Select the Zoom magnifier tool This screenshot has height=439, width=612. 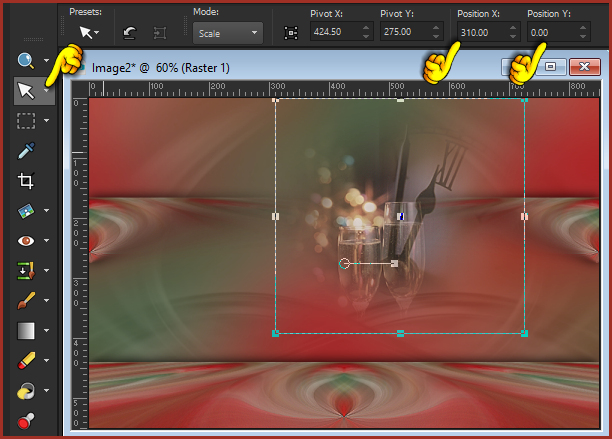click(x=25, y=61)
